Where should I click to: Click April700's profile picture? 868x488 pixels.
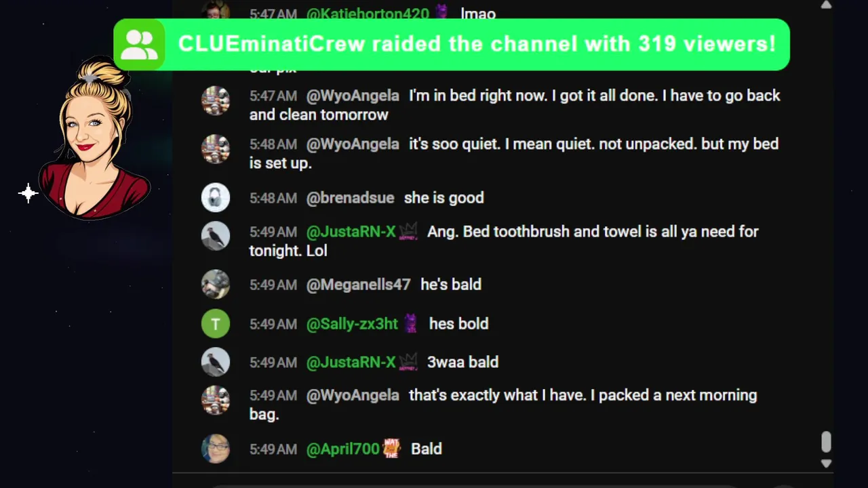click(x=216, y=449)
